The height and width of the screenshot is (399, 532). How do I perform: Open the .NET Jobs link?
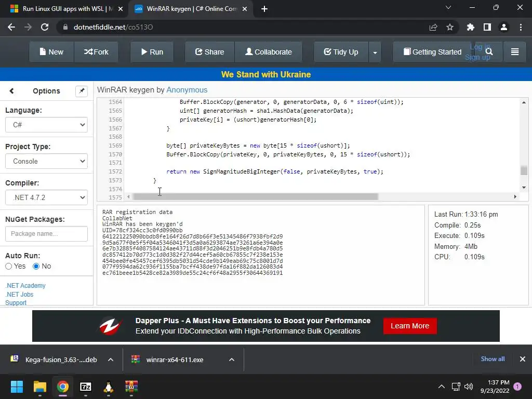(19, 295)
